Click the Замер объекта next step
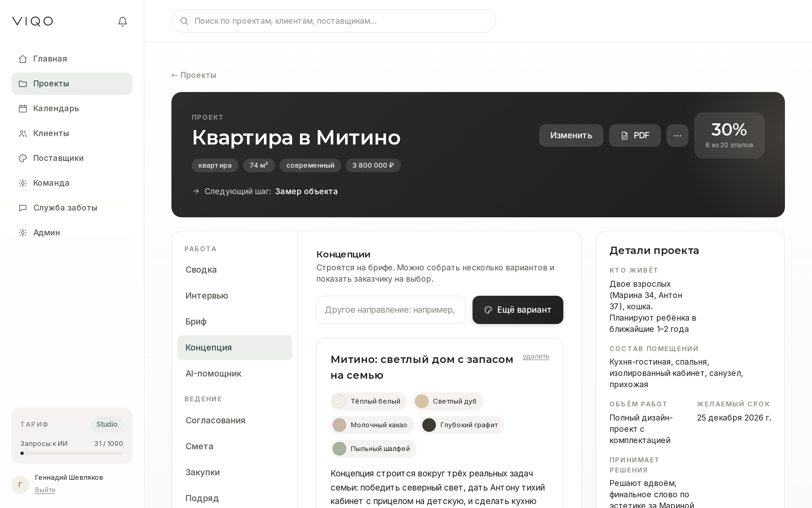812x508 pixels. click(306, 192)
